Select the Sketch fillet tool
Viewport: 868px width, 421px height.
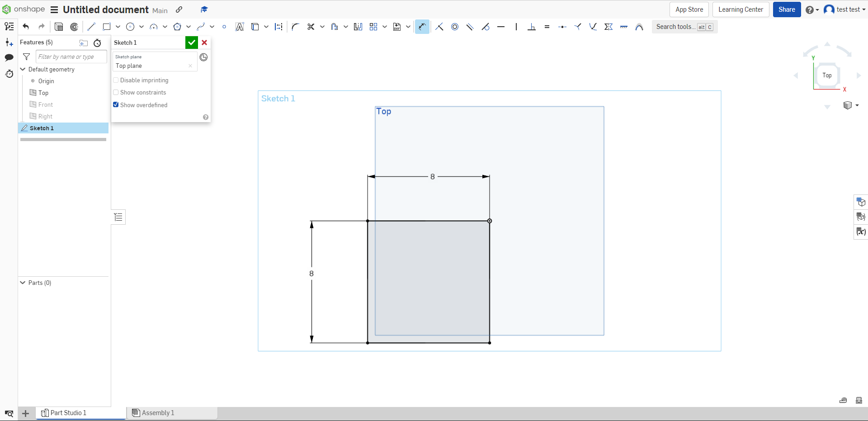point(295,27)
